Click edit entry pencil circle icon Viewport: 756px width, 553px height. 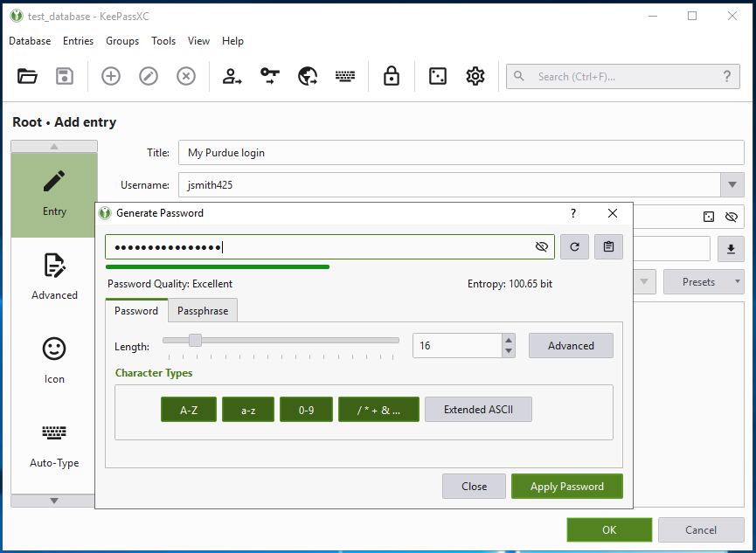(x=149, y=76)
